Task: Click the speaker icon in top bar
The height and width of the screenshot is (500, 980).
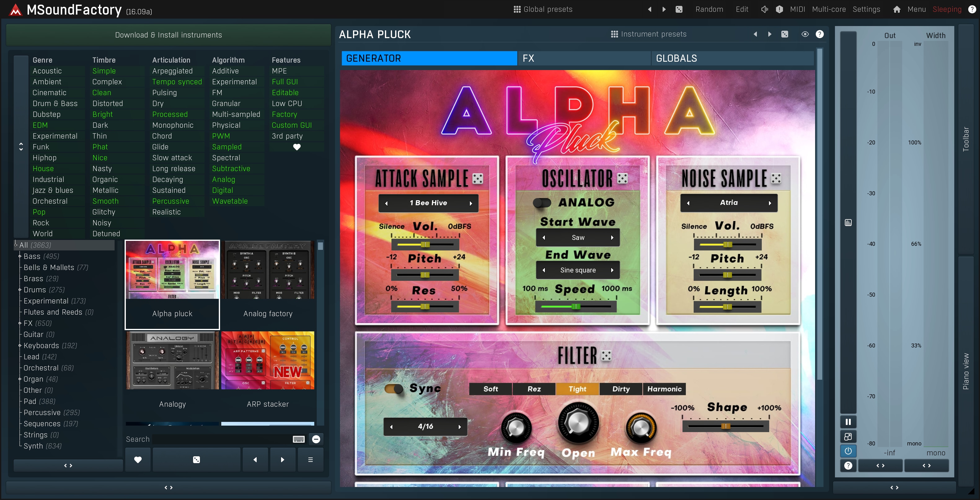Action: coord(764,9)
